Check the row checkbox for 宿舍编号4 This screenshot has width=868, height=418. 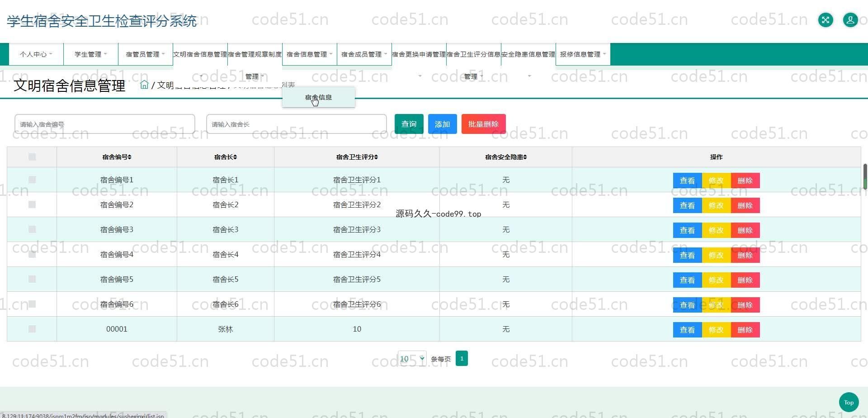32,254
